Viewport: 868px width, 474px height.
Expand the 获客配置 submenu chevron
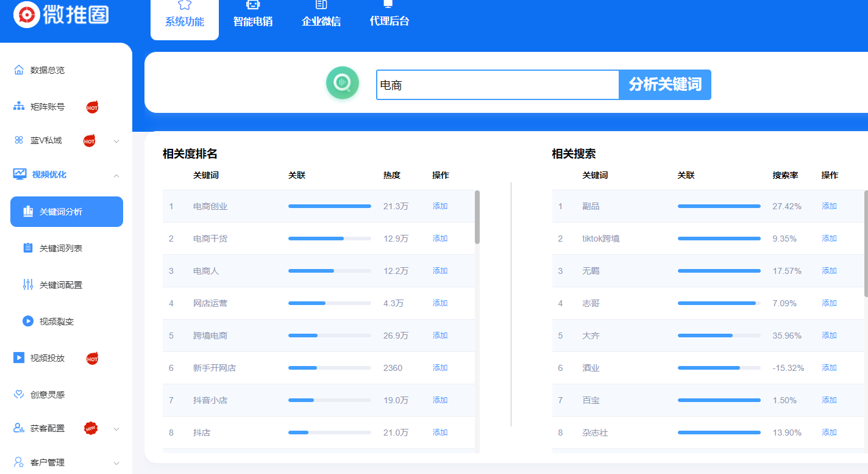pos(116,429)
